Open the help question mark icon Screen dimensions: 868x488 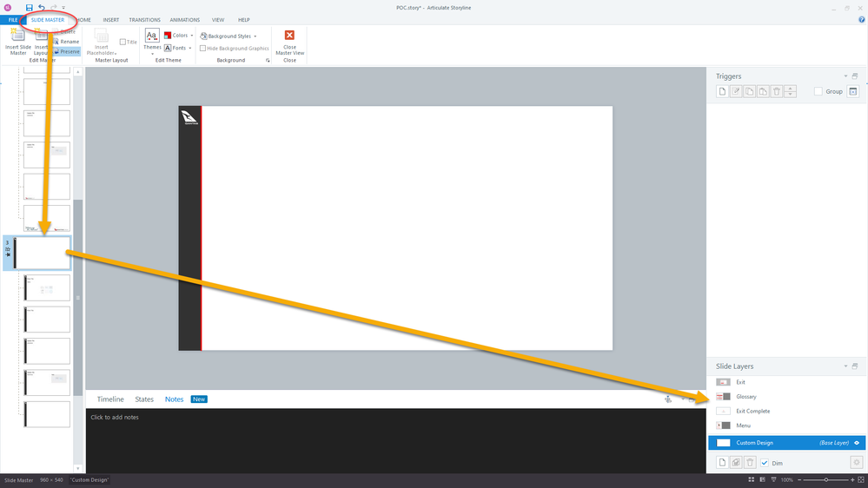click(861, 20)
